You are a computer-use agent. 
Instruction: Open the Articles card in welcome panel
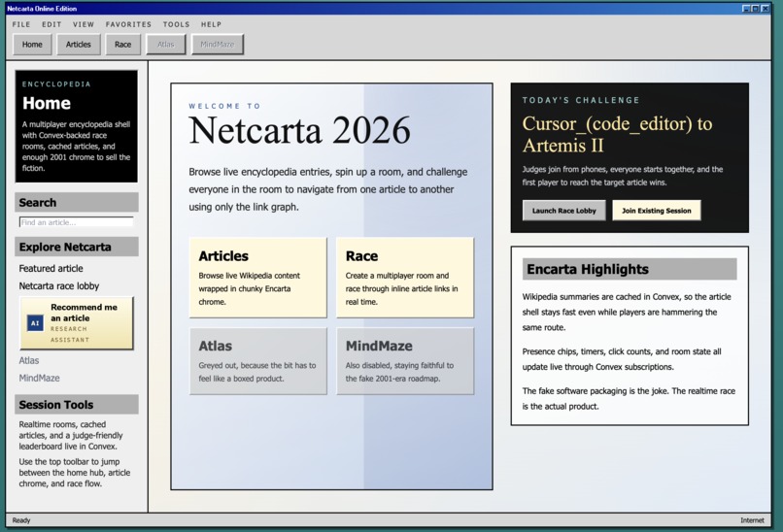coord(258,278)
